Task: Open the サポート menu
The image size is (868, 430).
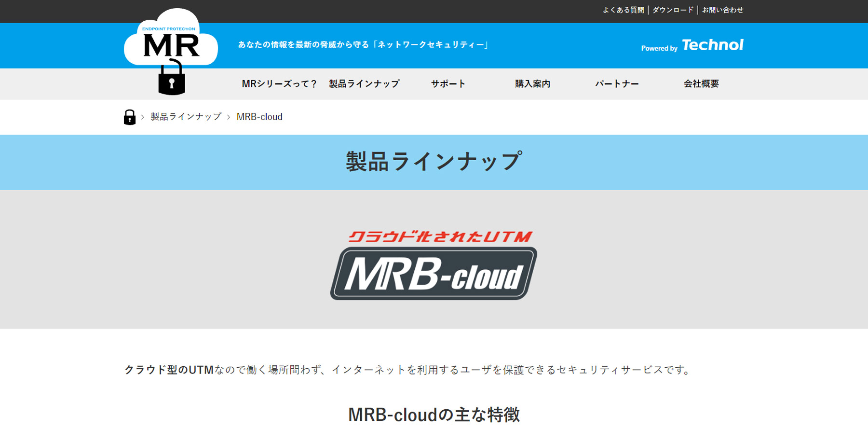Action: click(448, 84)
